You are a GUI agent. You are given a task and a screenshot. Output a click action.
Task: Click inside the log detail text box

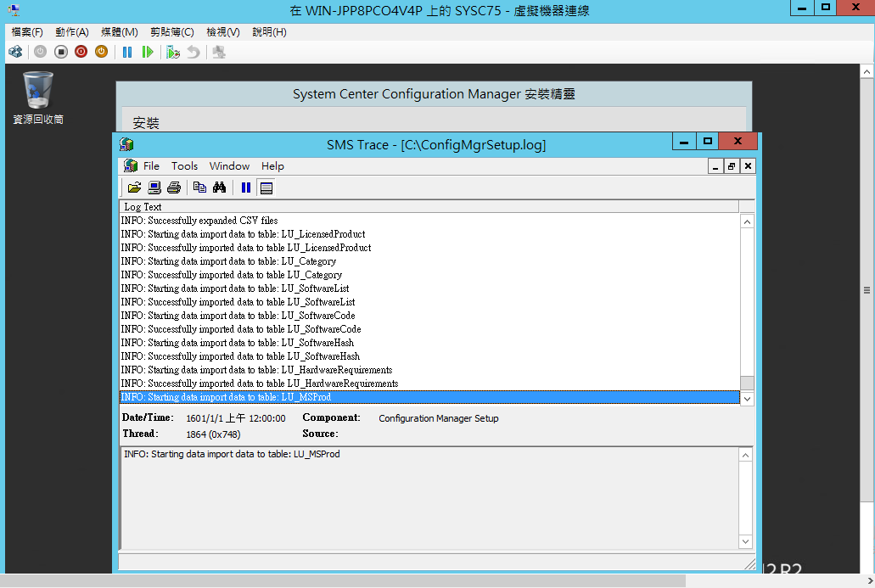pyautogui.click(x=429, y=498)
